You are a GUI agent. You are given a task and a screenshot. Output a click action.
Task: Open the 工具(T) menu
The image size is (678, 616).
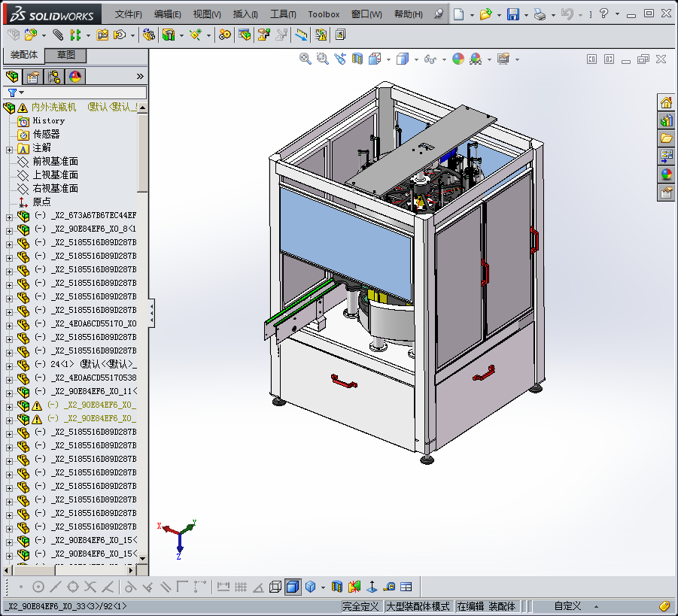283,14
